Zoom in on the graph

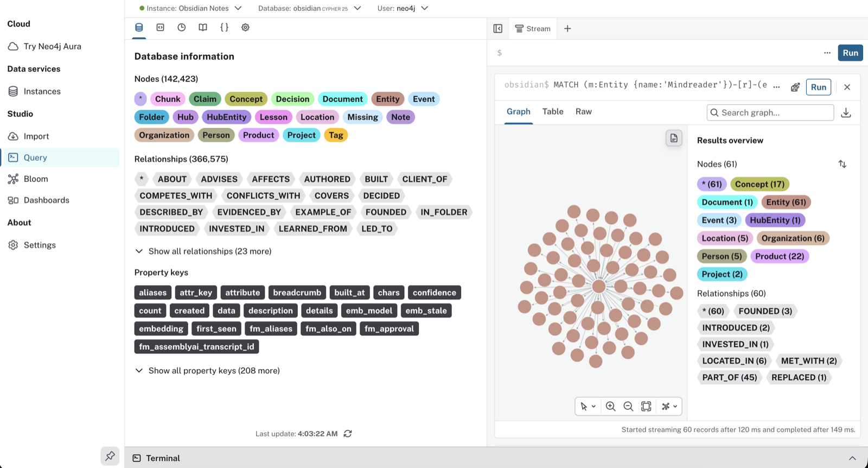(x=610, y=406)
